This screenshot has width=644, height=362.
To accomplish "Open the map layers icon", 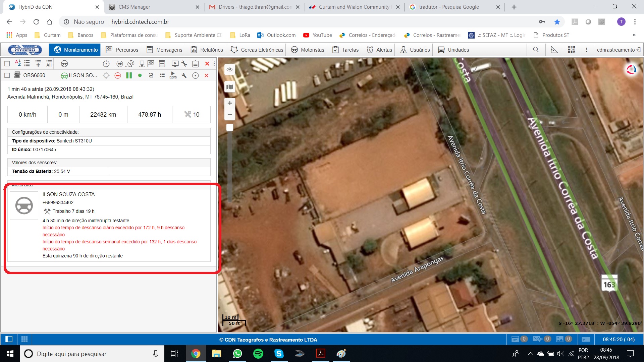I will tap(230, 87).
